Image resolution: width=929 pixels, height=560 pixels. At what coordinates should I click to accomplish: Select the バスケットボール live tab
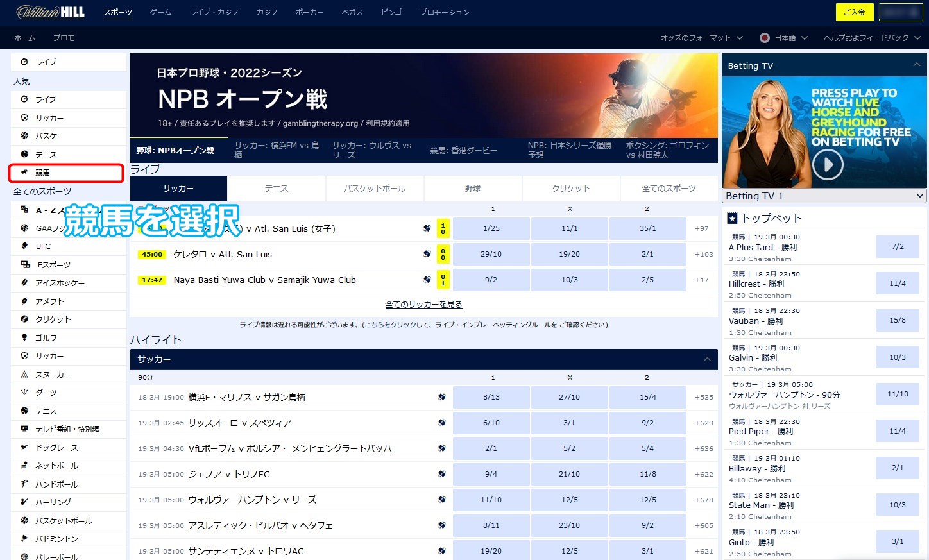point(375,189)
